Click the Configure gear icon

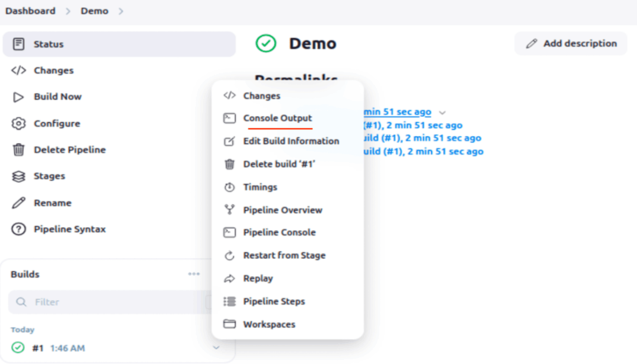(x=18, y=124)
